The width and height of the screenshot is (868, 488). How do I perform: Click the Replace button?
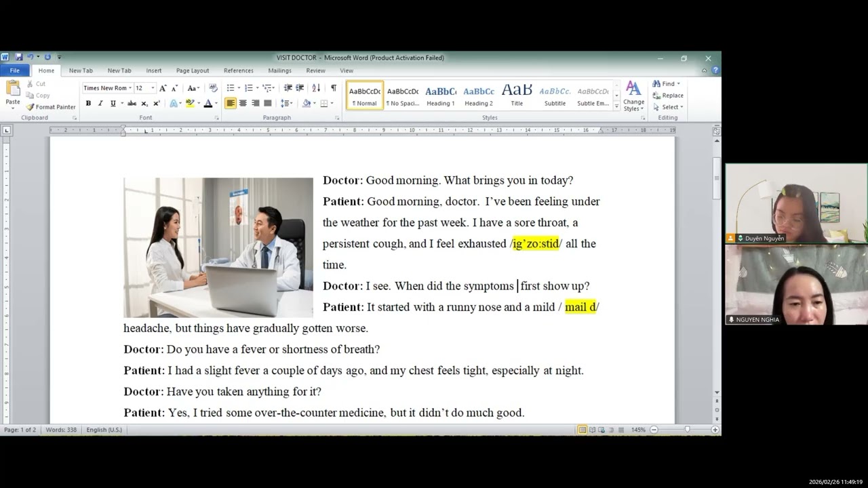click(668, 96)
